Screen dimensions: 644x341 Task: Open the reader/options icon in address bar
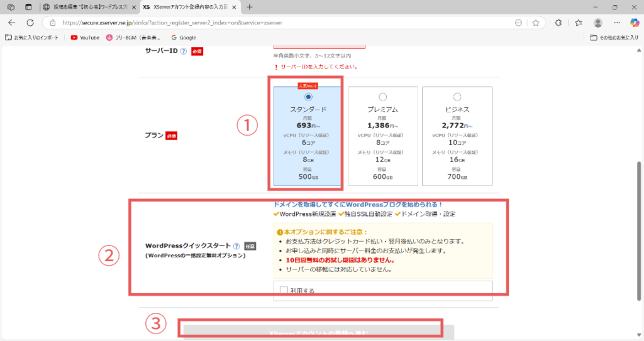[x=518, y=23]
